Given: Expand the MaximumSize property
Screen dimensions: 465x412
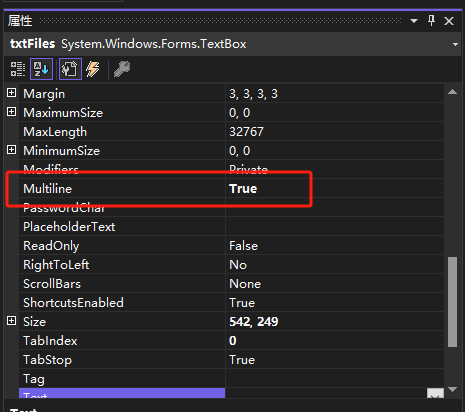Looking at the screenshot, I should click(11, 112).
